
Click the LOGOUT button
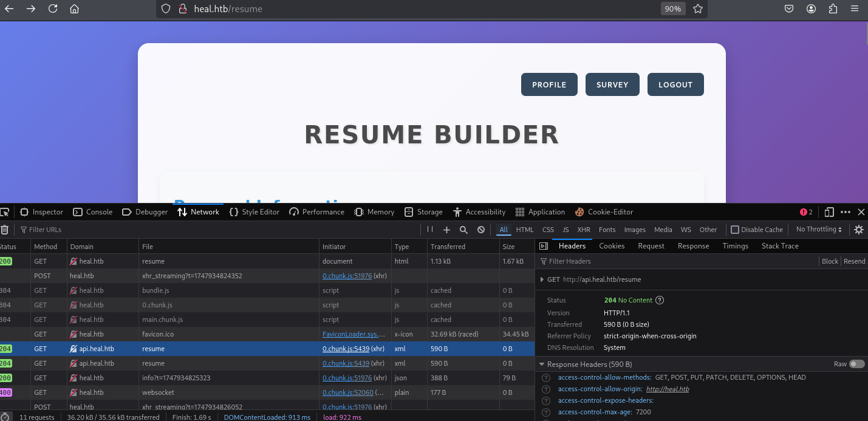click(675, 84)
